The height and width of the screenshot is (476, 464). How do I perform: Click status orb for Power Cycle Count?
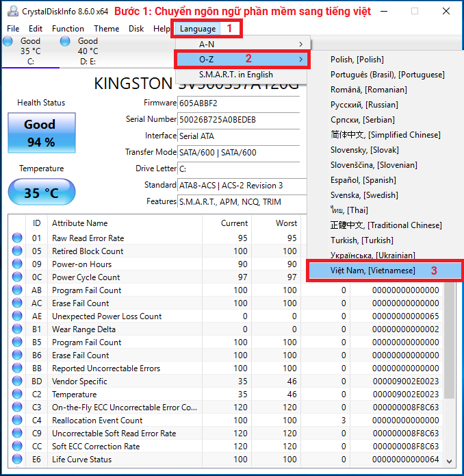tap(17, 277)
